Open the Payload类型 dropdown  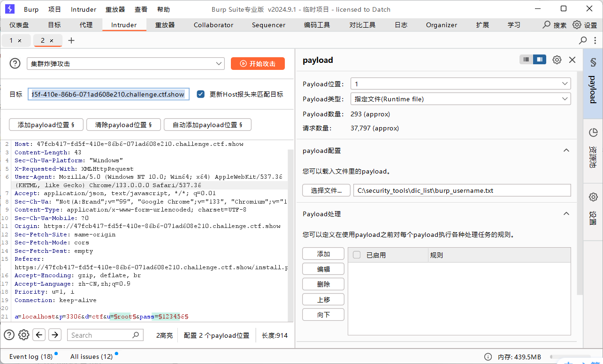click(x=461, y=99)
